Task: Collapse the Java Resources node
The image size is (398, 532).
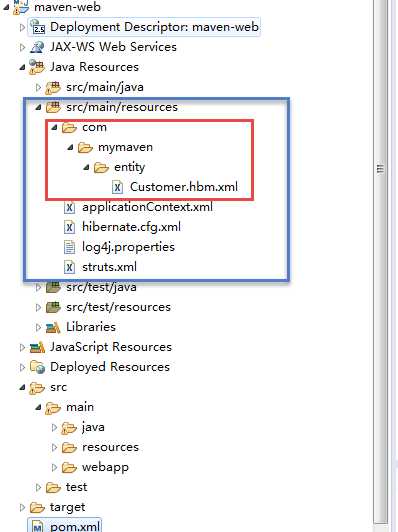Action: point(22,67)
